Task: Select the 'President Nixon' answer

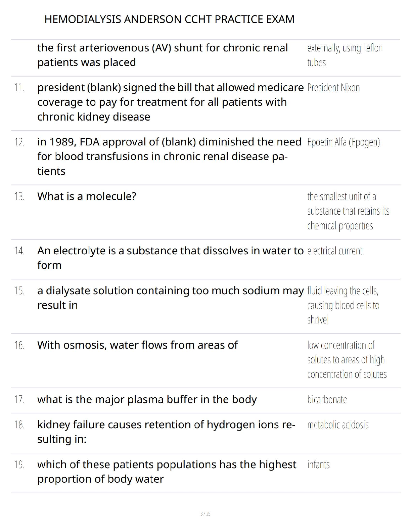Action: tap(333, 88)
